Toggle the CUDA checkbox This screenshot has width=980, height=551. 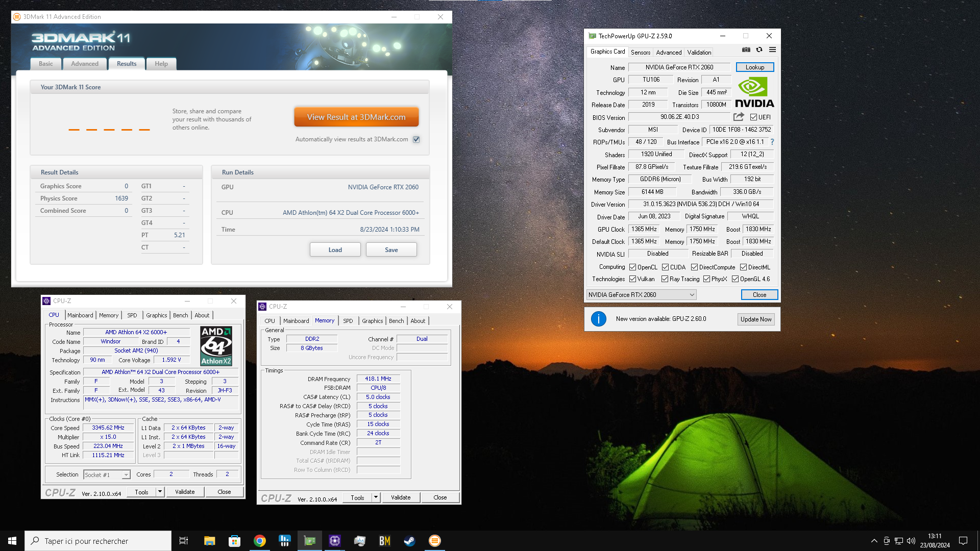(665, 267)
